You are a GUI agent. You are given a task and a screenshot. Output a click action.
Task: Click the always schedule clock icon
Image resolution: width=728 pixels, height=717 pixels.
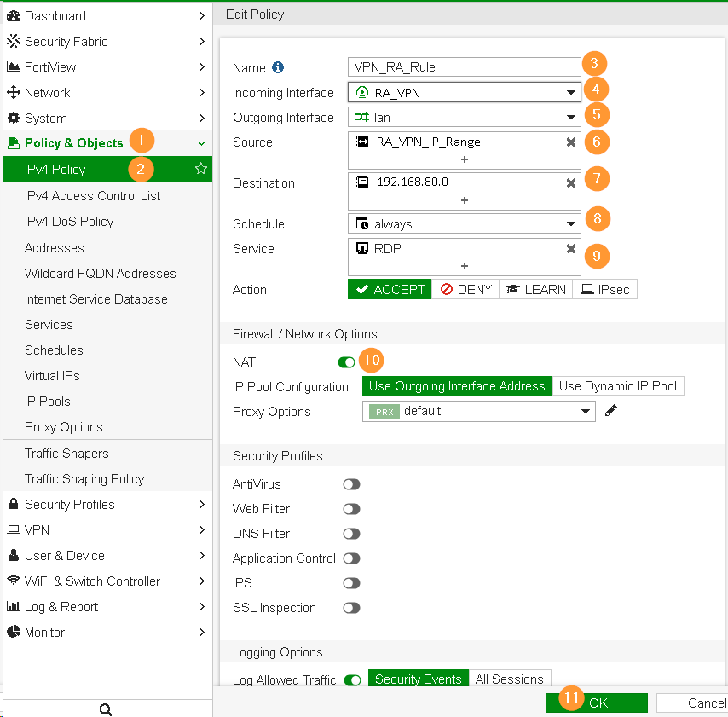pos(362,224)
